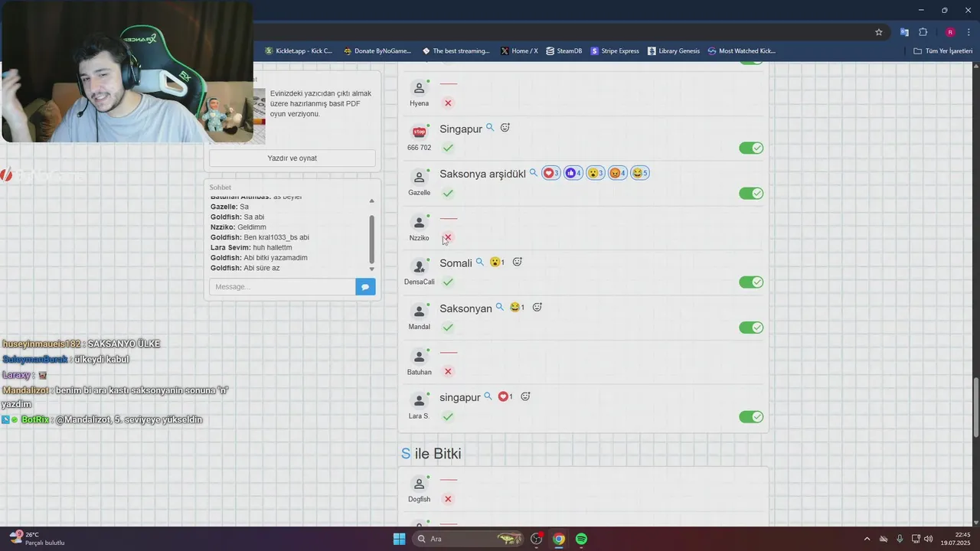The width and height of the screenshot is (980, 551).
Task: Click the thumbs-up reaction with count 4
Action: coord(573,173)
